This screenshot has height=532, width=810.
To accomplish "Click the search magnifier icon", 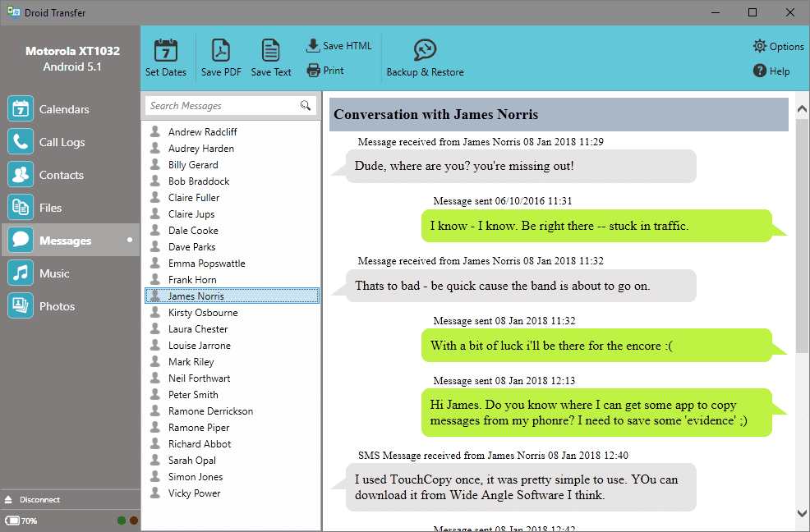I will point(306,105).
